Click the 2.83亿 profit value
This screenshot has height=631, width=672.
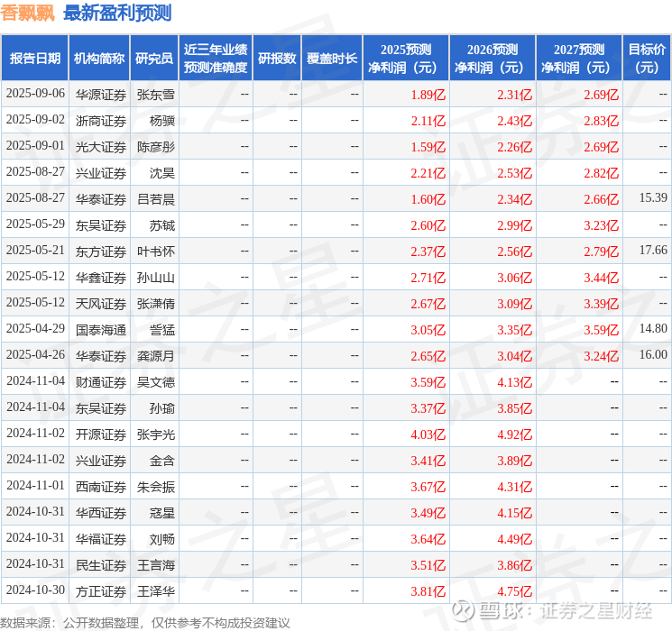tap(602, 121)
